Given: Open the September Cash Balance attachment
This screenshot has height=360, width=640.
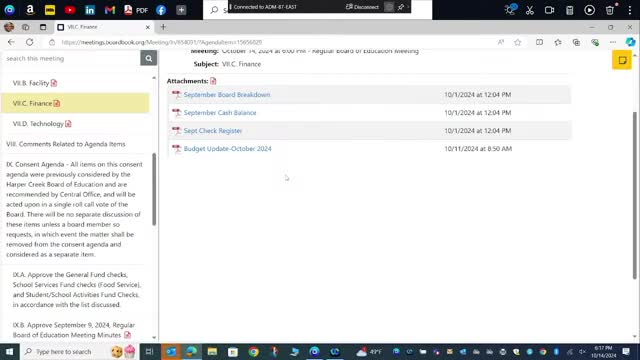Looking at the screenshot, I should (x=220, y=113).
